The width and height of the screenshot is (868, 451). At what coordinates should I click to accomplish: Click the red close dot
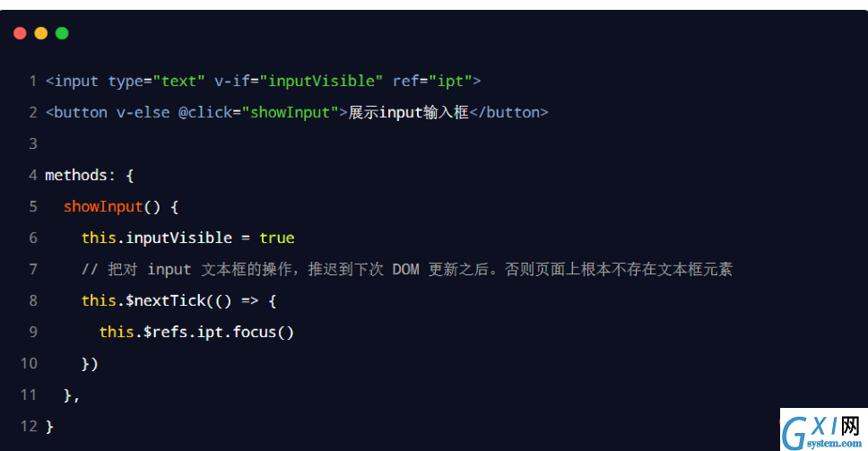[x=20, y=33]
